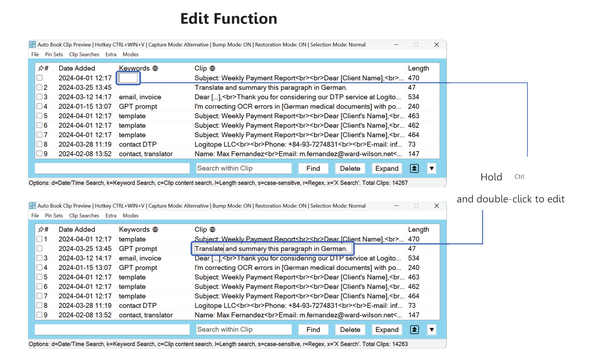This screenshot has height=364, width=589.
Task: Open the down-triangle dropdown in upper window
Action: pos(431,168)
